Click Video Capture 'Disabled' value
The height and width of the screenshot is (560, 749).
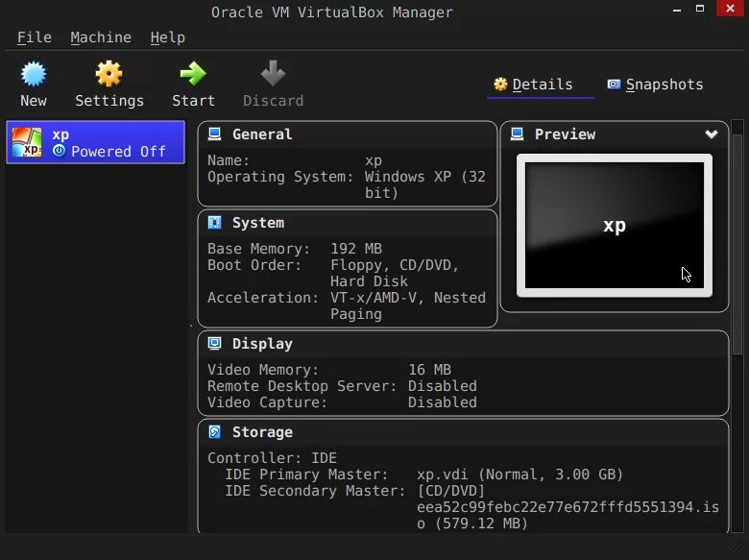[443, 402]
